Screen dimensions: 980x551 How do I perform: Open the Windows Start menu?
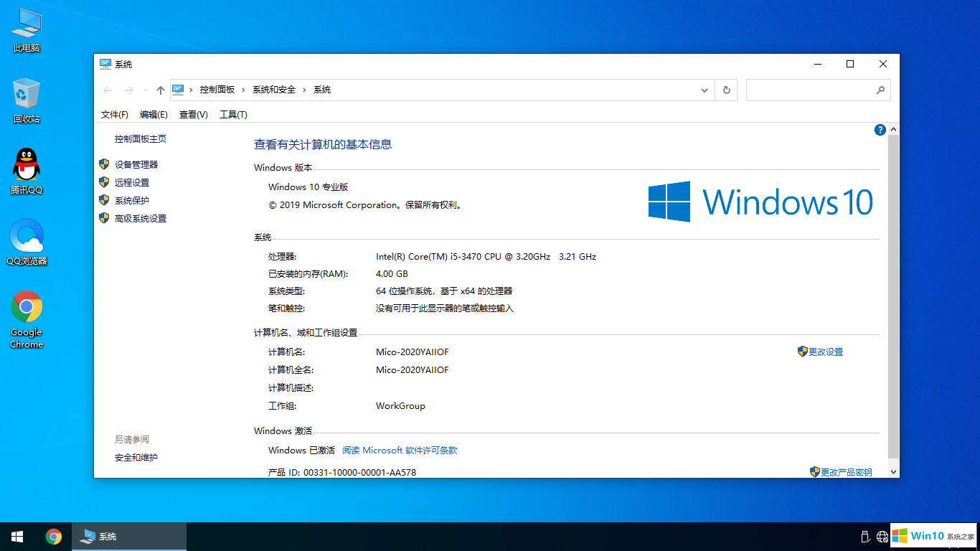pyautogui.click(x=17, y=536)
